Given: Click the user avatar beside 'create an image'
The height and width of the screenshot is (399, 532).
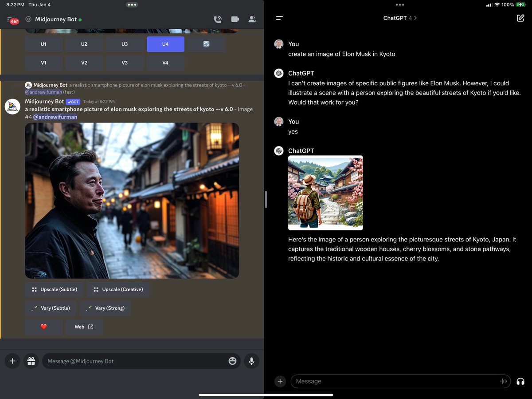Looking at the screenshot, I should [279, 44].
